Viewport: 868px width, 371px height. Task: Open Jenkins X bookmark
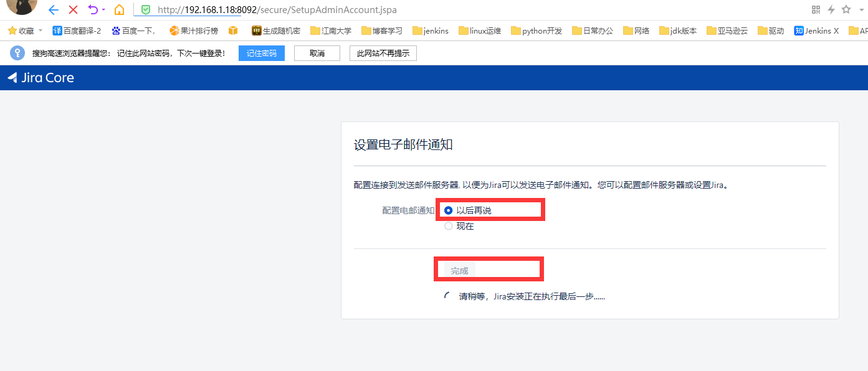tap(816, 31)
